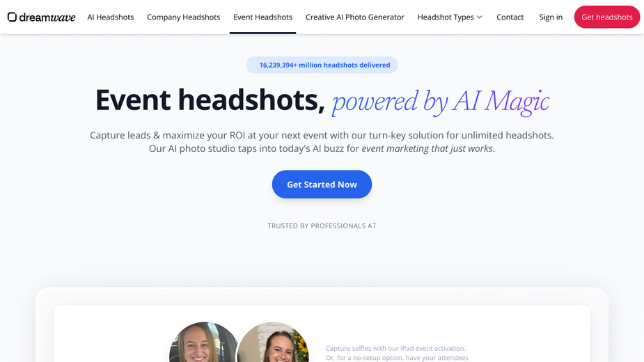Image resolution: width=644 pixels, height=362 pixels.
Task: Select the Event Headshots tab
Action: 263,17
